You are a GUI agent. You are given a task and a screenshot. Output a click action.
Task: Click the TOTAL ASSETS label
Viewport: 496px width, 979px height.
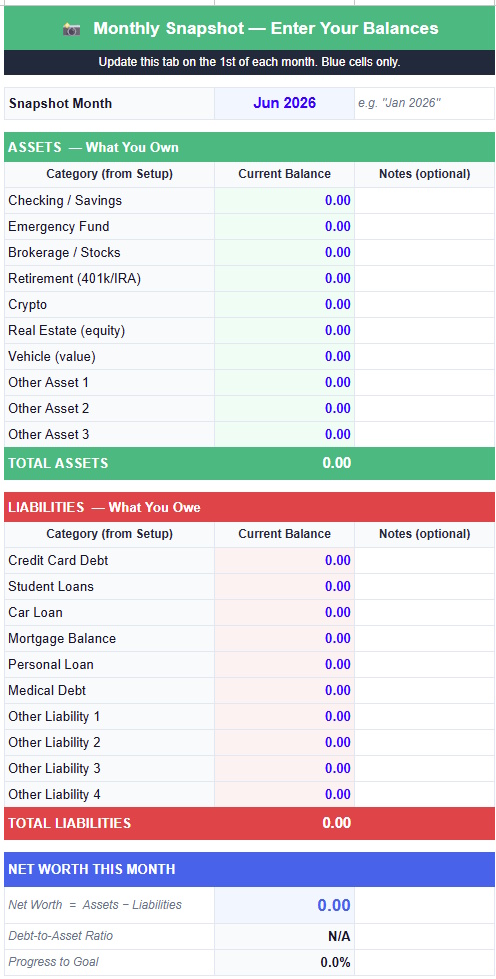58,463
